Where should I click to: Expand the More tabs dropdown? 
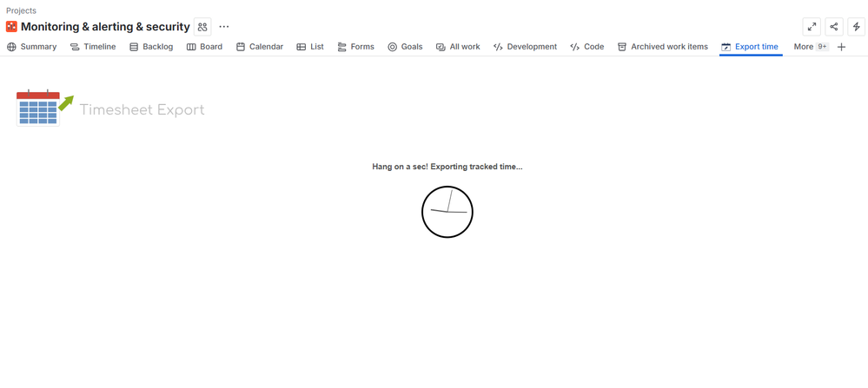point(810,47)
